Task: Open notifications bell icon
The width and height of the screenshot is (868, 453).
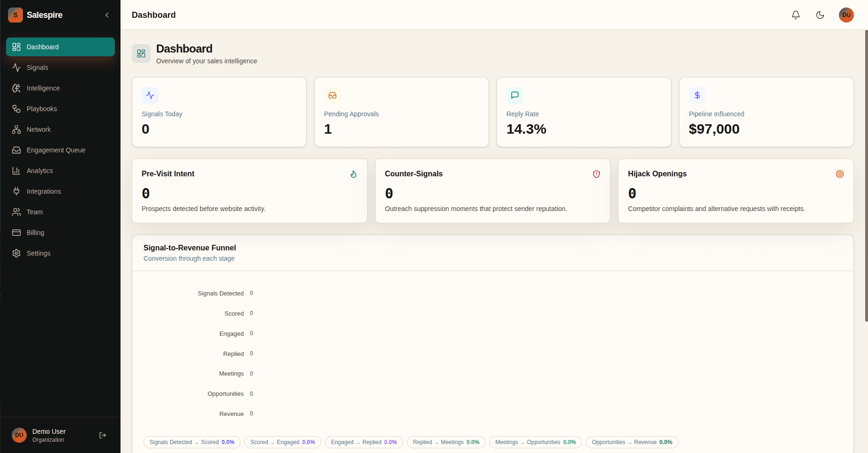Action: pyautogui.click(x=796, y=15)
